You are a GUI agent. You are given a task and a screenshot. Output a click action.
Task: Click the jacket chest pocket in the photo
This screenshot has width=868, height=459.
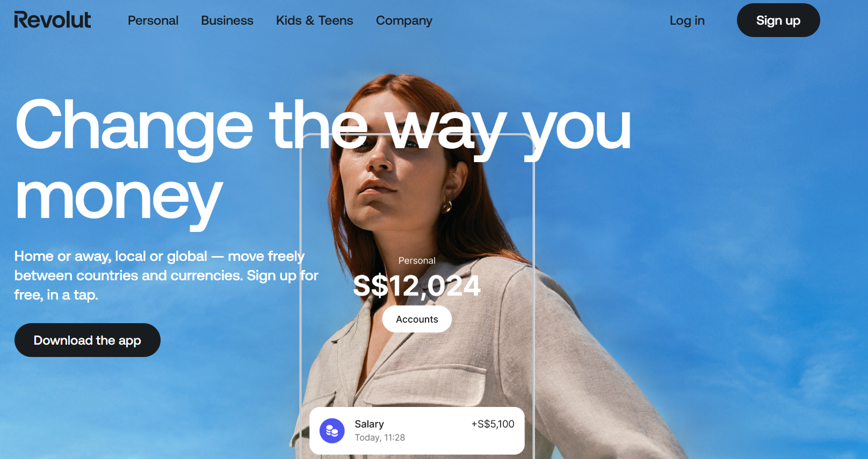(x=423, y=387)
